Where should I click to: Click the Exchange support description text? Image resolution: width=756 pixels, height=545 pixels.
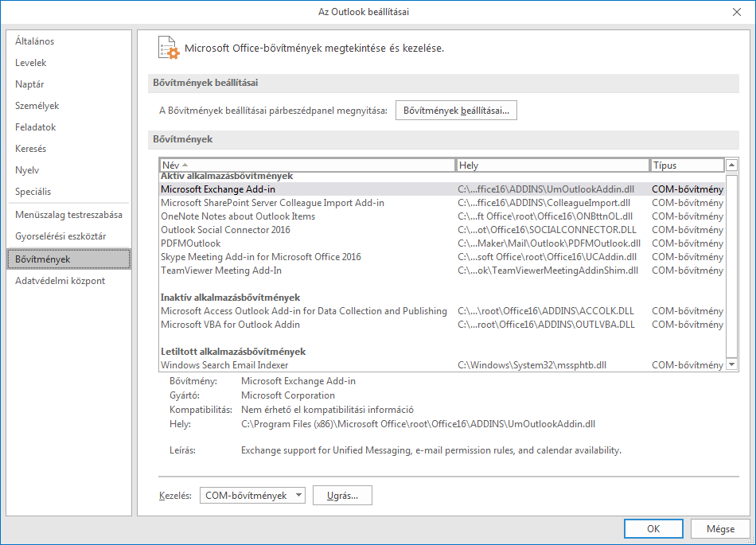[431, 450]
